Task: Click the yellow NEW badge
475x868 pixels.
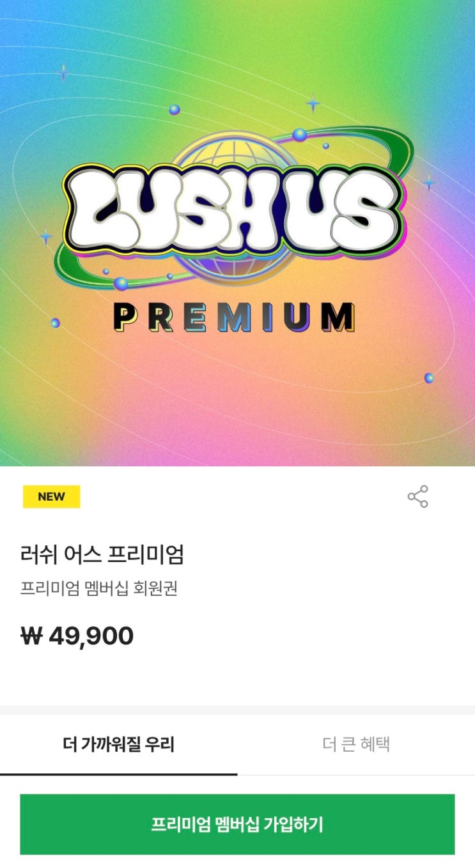Action: pos(51,496)
